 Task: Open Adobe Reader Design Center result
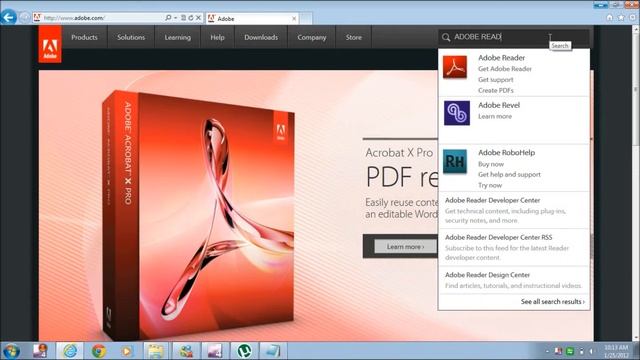(x=514, y=280)
